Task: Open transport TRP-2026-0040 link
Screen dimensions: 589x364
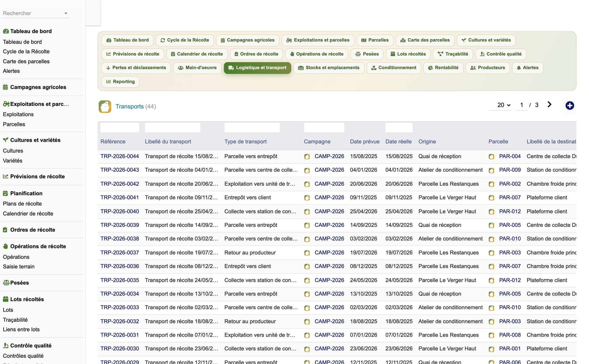Action: pos(120,211)
